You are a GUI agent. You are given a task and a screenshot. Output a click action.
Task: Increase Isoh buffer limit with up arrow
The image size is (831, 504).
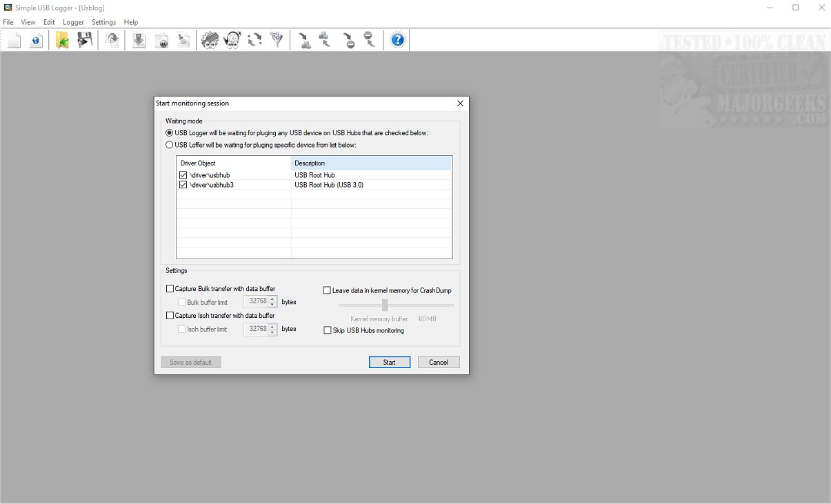[x=273, y=326]
